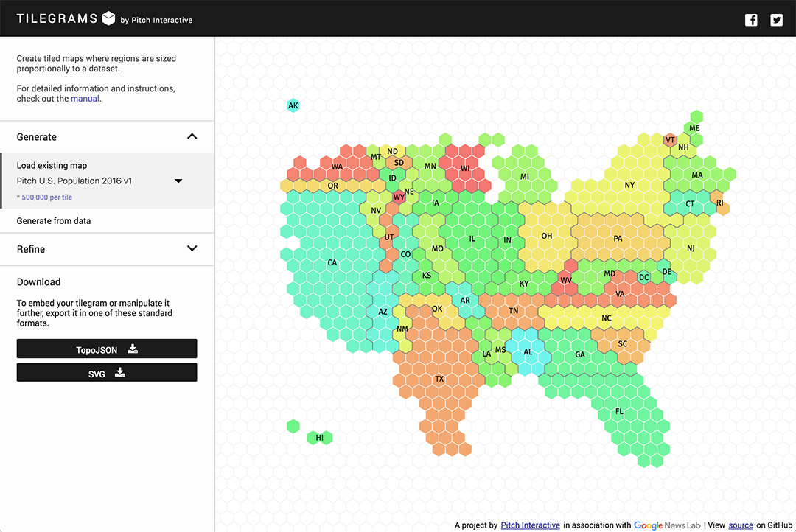Select the California region on the map
The width and height of the screenshot is (796, 532).
click(332, 262)
